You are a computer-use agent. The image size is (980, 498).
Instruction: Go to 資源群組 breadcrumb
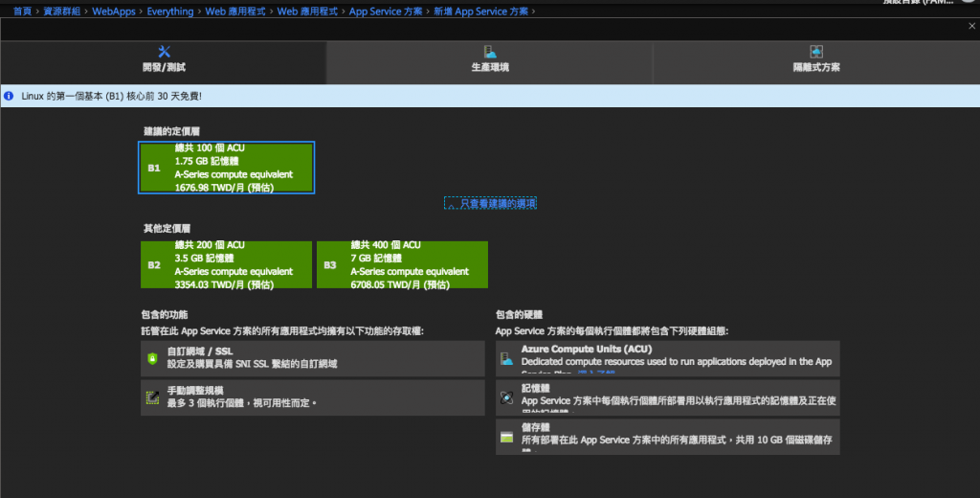[62, 11]
